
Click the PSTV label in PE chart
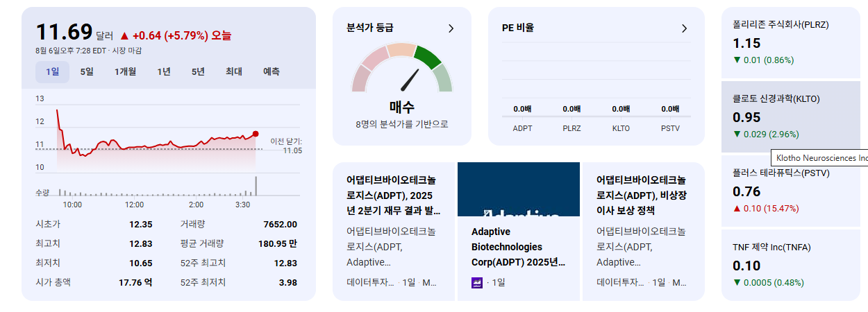[x=670, y=128]
